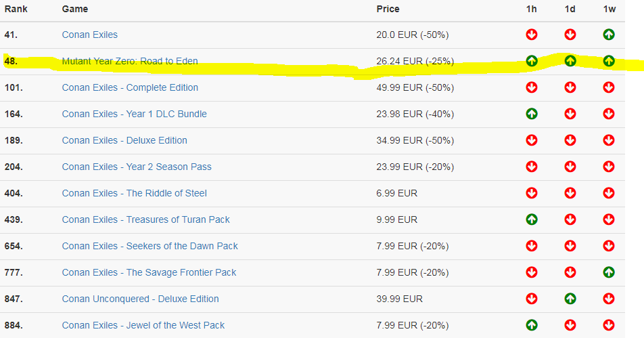Click the 1h up arrow for Jewel of the West Pack
The image size is (644, 338).
coord(532,325)
